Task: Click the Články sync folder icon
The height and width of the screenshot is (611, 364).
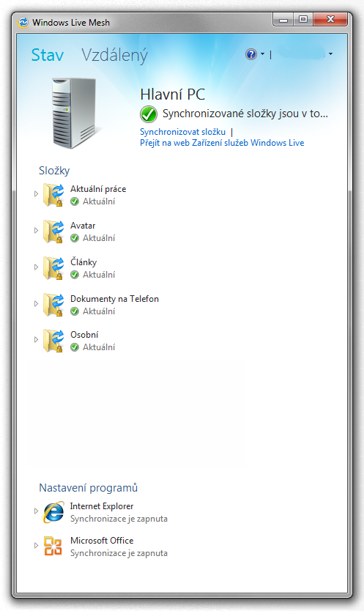Action: click(53, 267)
